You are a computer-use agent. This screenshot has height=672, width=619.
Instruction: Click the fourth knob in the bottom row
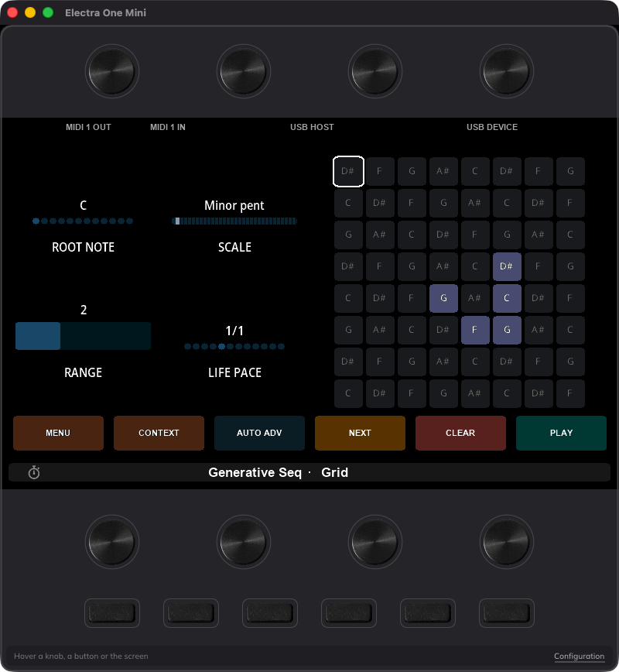506,542
